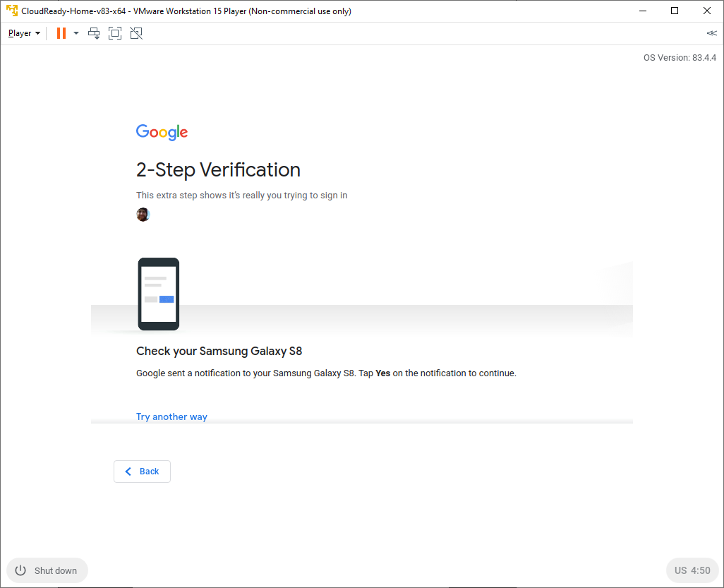Click the account profile avatar
The image size is (724, 588).
[143, 215]
